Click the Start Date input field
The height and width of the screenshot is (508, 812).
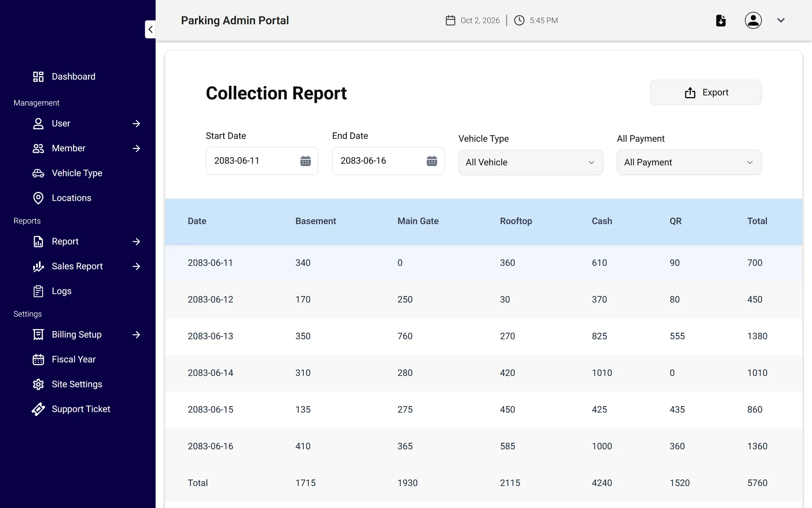pos(262,161)
